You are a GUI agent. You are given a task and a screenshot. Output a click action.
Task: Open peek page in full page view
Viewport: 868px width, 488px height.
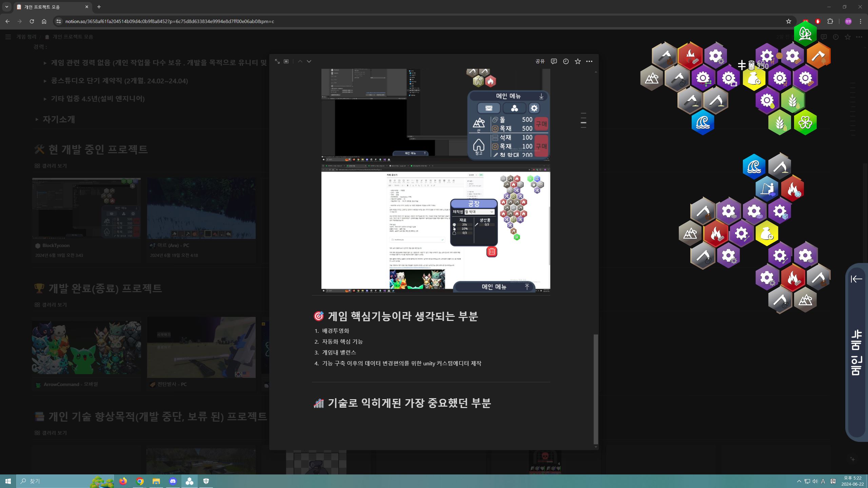(x=277, y=61)
